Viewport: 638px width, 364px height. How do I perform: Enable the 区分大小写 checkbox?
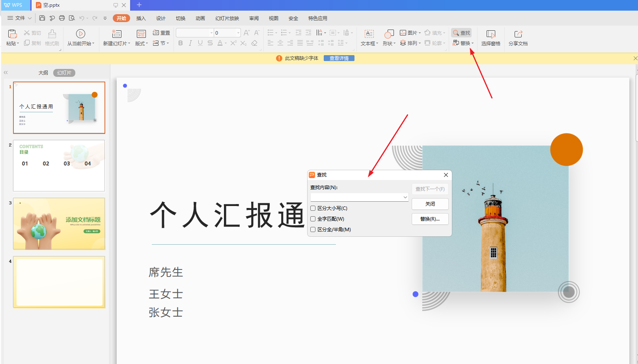pos(313,208)
